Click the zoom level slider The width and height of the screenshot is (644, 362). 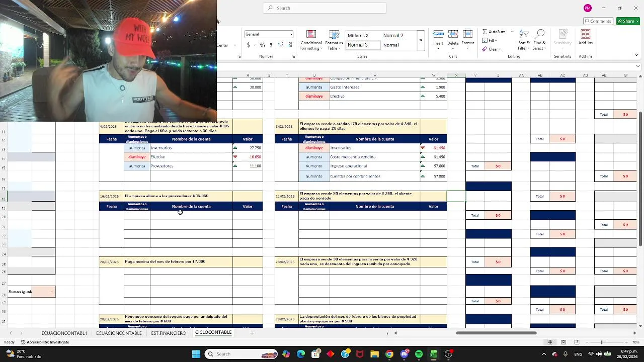tap(601, 342)
